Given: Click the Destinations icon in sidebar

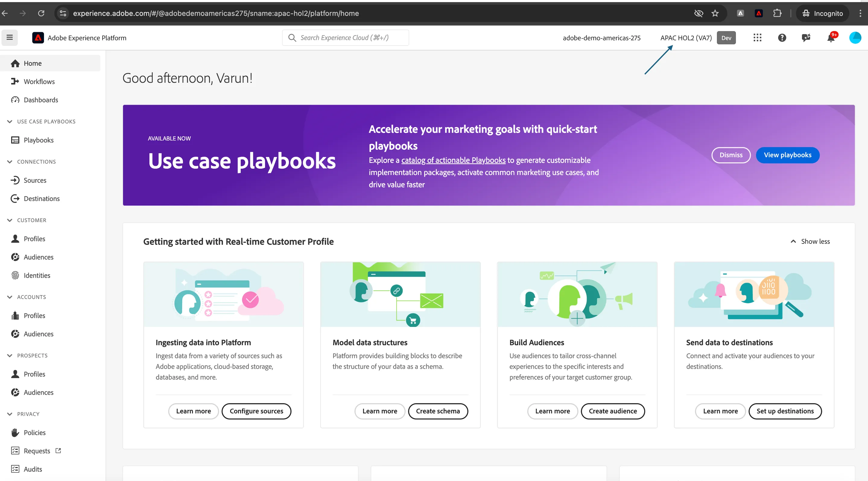Looking at the screenshot, I should pos(15,199).
